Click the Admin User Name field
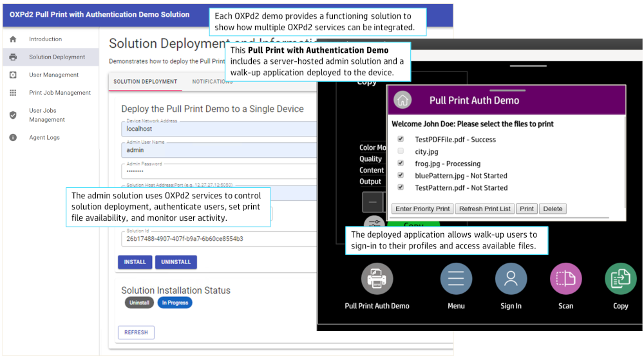The width and height of the screenshot is (644, 358). click(x=219, y=150)
